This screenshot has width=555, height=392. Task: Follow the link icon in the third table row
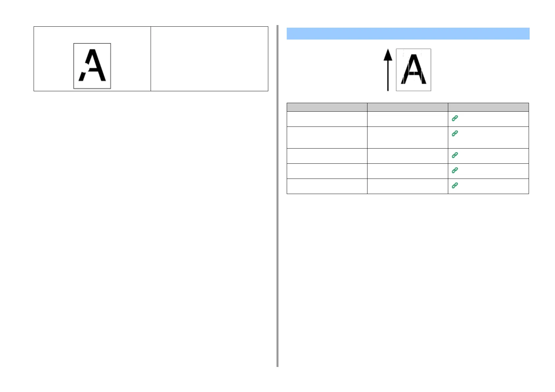(x=455, y=155)
